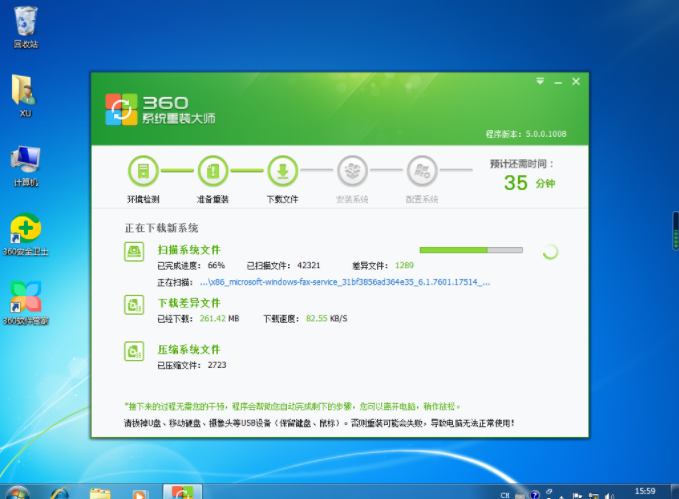Click the green automatic-process notice text
The width and height of the screenshot is (679, 499).
point(292,406)
